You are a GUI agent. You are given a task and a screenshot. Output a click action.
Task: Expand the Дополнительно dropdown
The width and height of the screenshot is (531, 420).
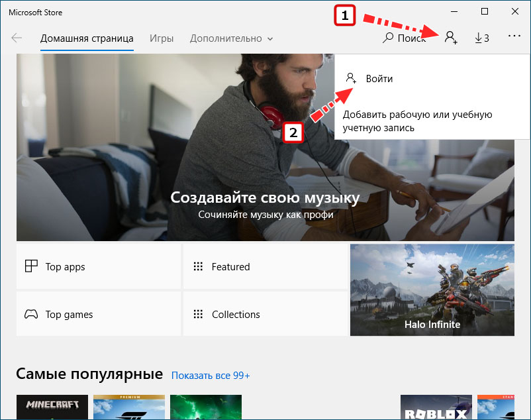231,38
